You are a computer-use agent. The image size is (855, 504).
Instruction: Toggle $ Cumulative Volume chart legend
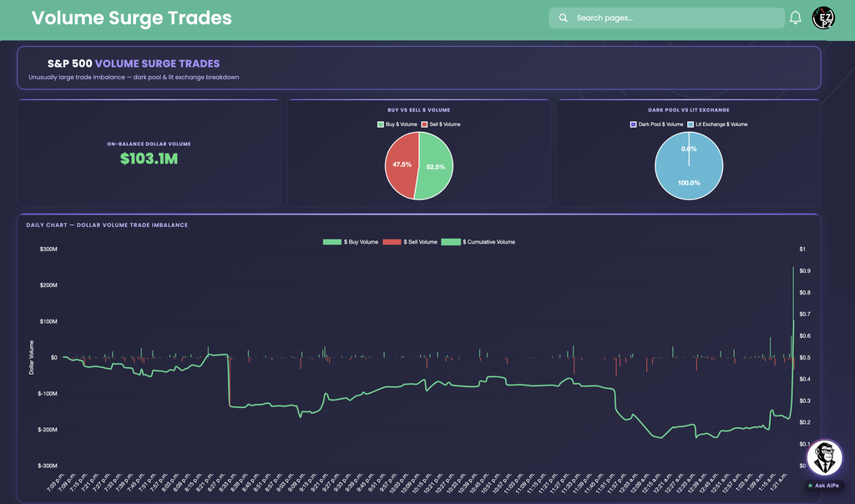pyautogui.click(x=478, y=242)
